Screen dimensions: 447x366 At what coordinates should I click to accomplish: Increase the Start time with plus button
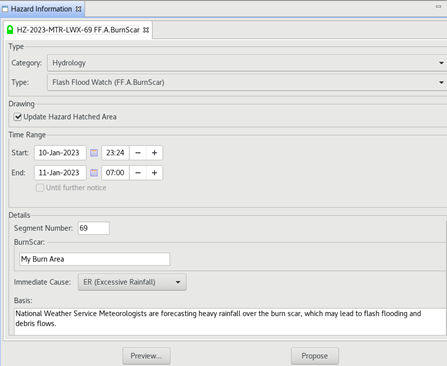(154, 153)
